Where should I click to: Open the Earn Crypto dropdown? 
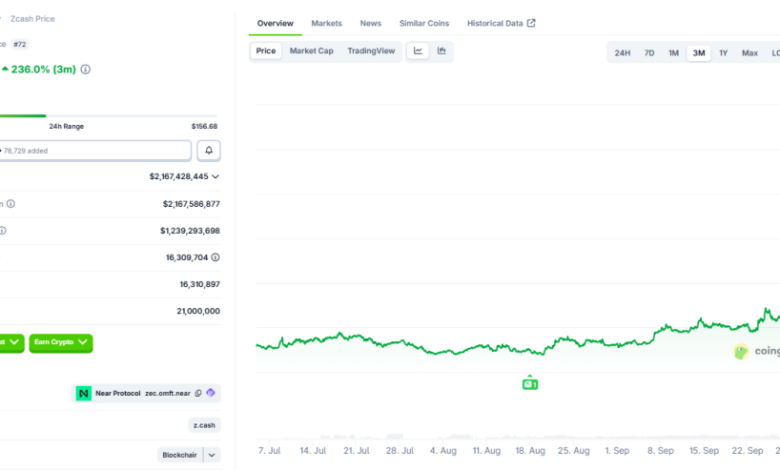[x=61, y=343]
